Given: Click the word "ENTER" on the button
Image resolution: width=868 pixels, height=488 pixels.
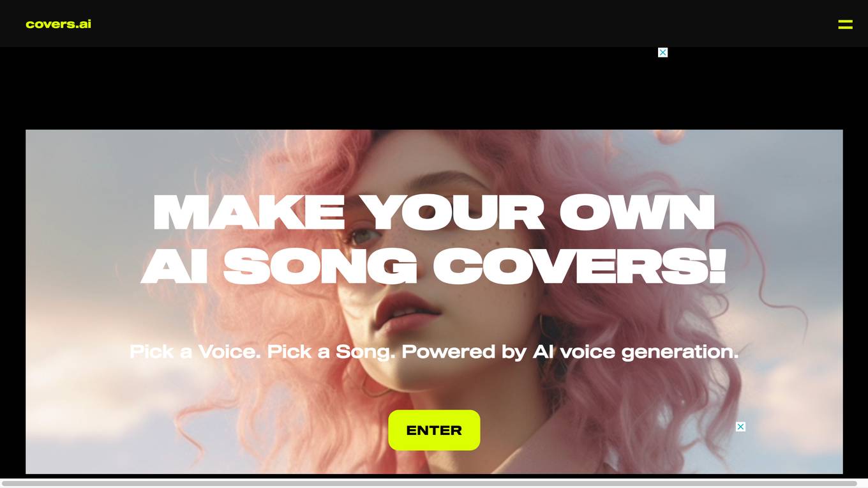Looking at the screenshot, I should [434, 431].
